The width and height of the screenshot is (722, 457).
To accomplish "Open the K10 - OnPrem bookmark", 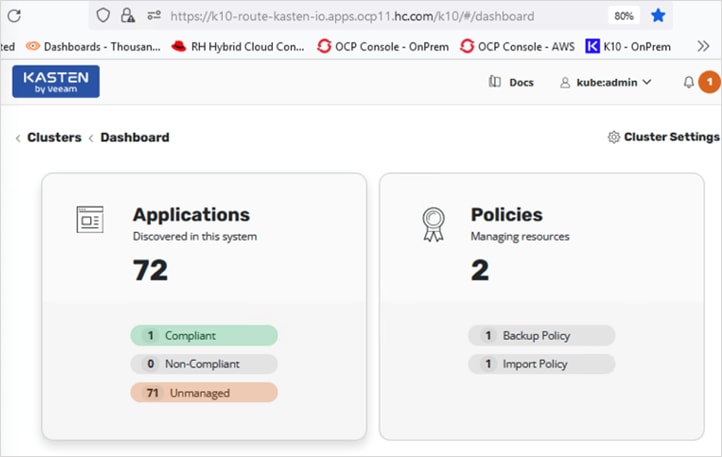I will [x=628, y=47].
